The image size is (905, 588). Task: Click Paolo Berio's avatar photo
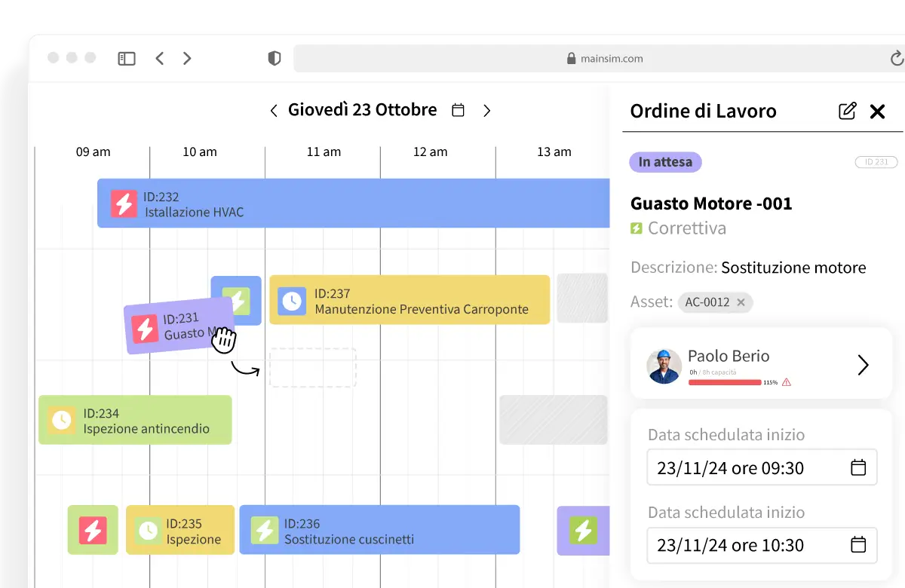click(664, 366)
